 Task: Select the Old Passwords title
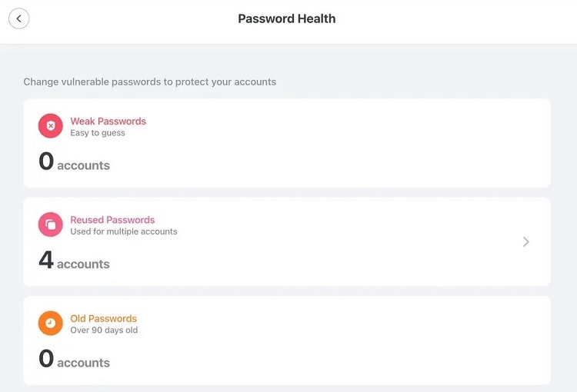[103, 318]
